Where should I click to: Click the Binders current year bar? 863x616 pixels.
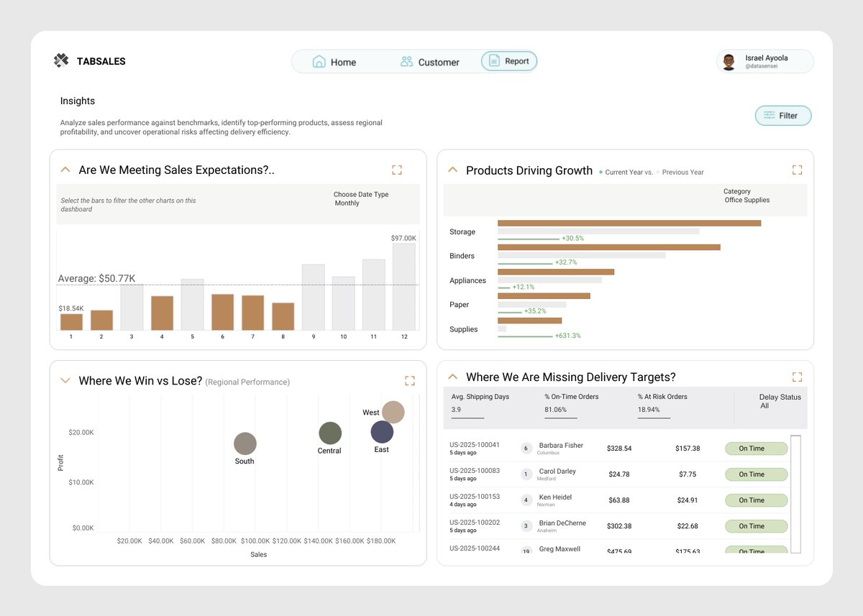[x=609, y=247]
